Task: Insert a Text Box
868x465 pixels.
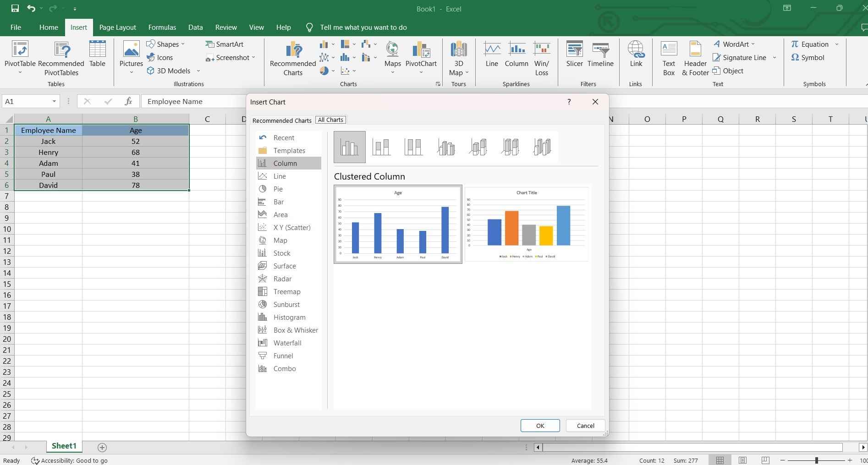Action: [669, 57]
